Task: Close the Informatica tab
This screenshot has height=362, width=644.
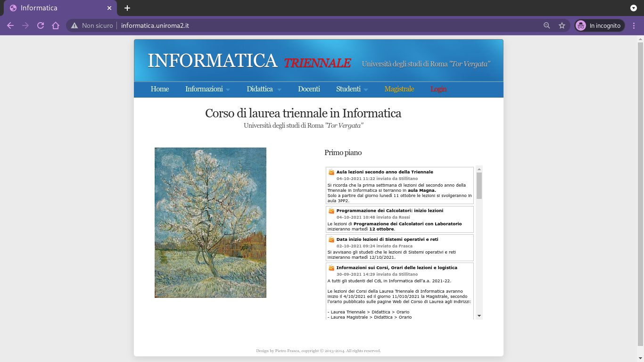Action: pyautogui.click(x=109, y=8)
